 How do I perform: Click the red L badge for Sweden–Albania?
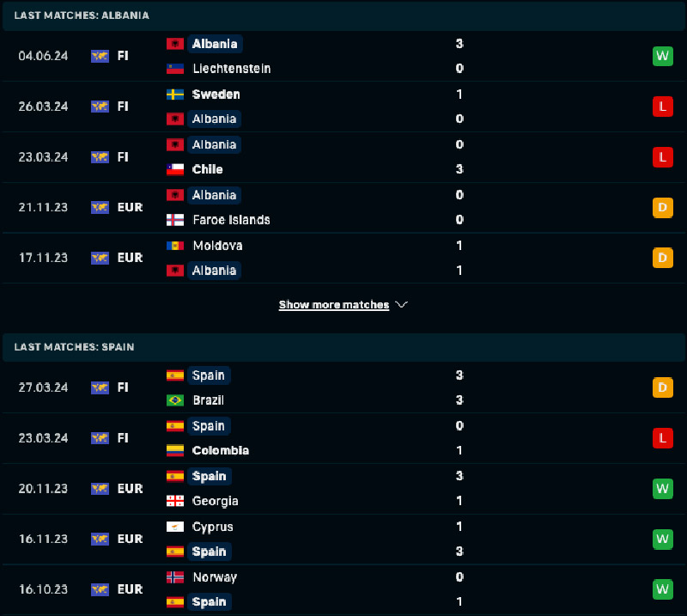pos(662,107)
